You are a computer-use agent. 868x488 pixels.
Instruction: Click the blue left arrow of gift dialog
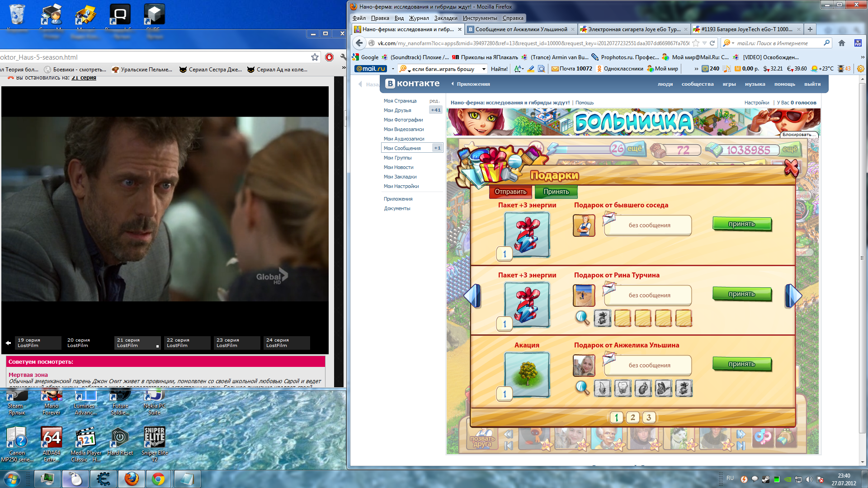[x=472, y=296]
